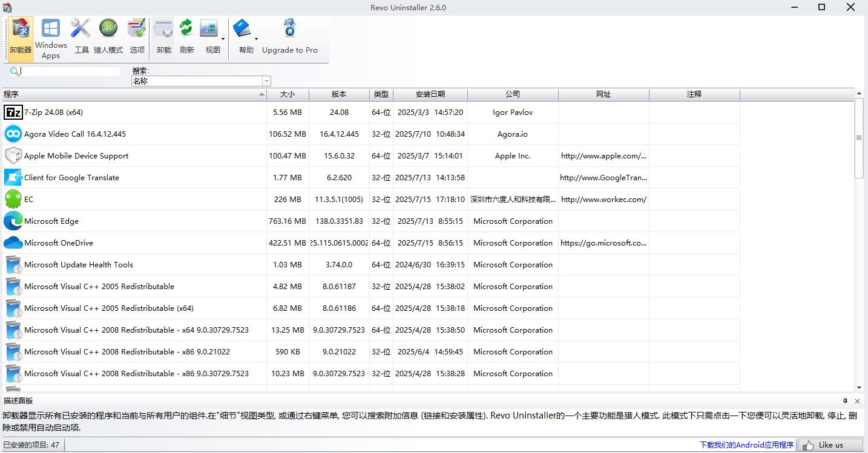The height and width of the screenshot is (453, 868).
Task: Sort by 网址 (Website) column header
Action: [x=604, y=94]
